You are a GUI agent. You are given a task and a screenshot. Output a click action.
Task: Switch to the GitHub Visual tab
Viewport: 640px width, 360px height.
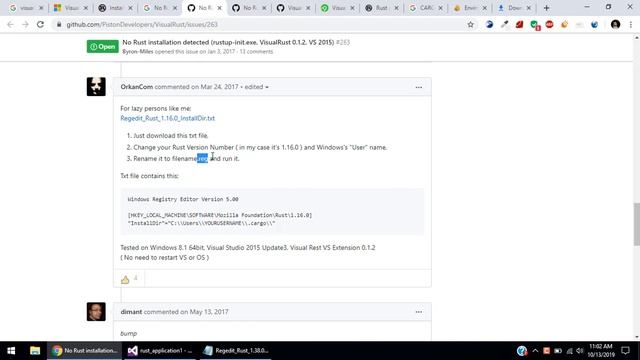(x=293, y=8)
